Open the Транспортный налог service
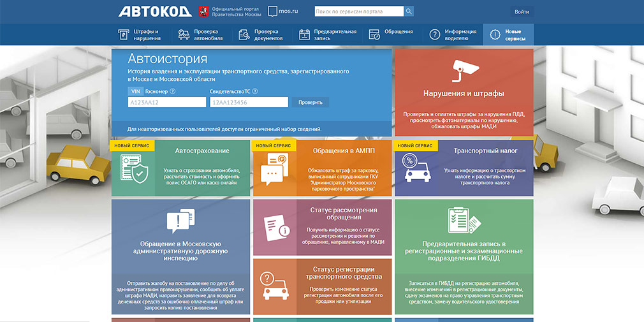The height and width of the screenshot is (322, 644). [x=464, y=168]
